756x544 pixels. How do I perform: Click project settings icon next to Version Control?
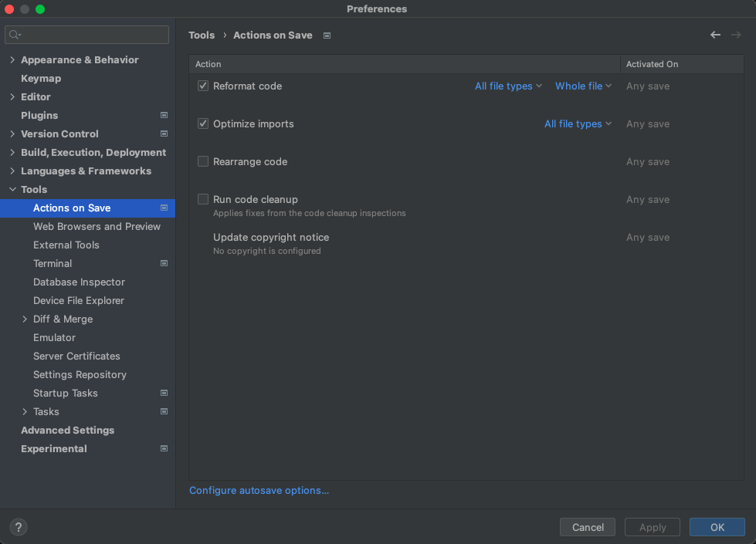click(164, 133)
